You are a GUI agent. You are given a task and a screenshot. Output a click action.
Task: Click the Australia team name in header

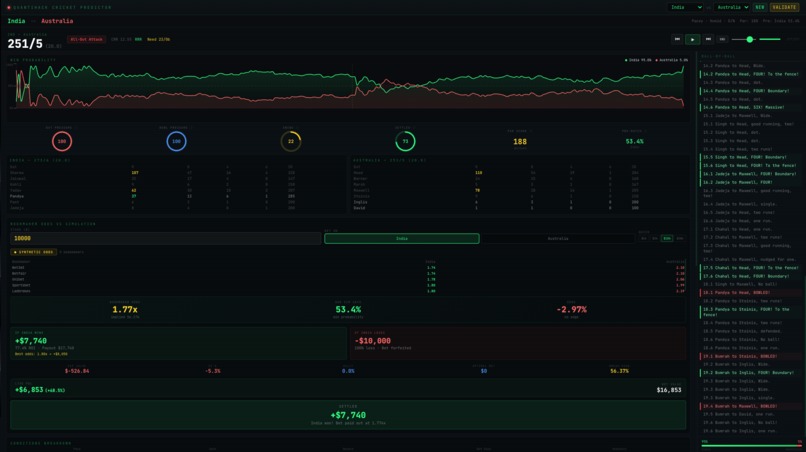tap(57, 21)
